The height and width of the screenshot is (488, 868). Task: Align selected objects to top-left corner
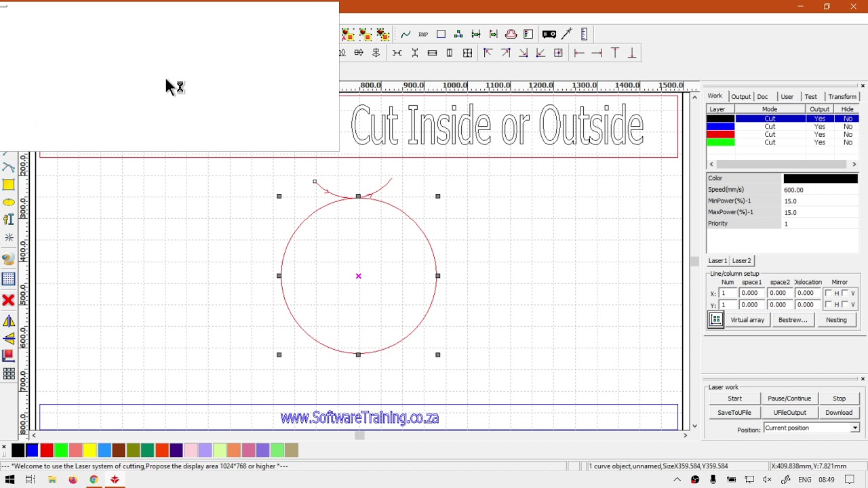pyautogui.click(x=488, y=53)
